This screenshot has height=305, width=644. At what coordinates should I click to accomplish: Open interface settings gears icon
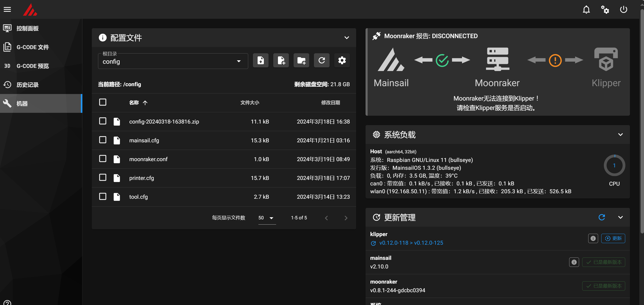[x=605, y=10]
